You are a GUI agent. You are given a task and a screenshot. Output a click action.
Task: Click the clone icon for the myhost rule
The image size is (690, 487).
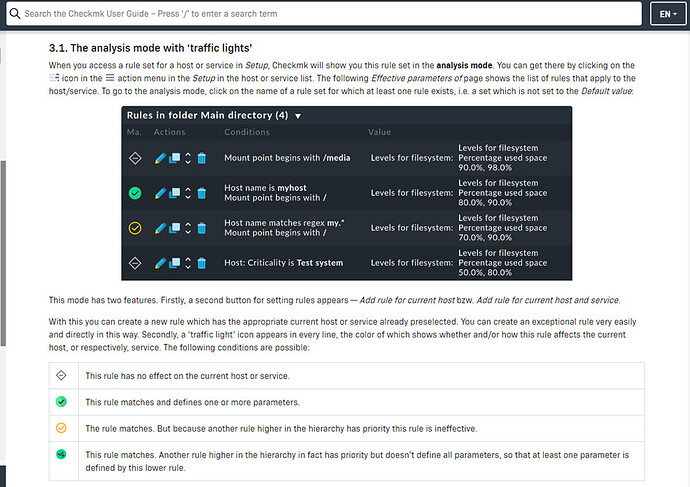point(174,193)
